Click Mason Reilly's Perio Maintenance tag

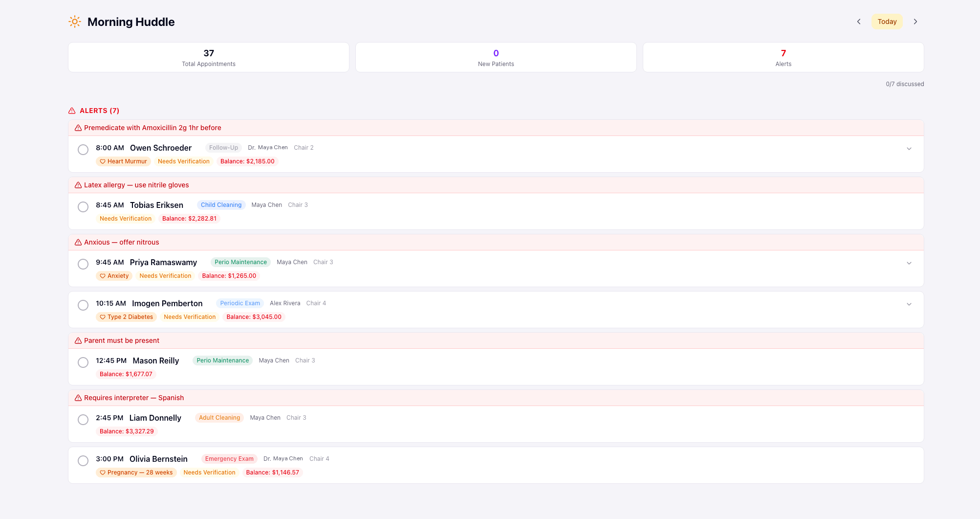coord(223,361)
